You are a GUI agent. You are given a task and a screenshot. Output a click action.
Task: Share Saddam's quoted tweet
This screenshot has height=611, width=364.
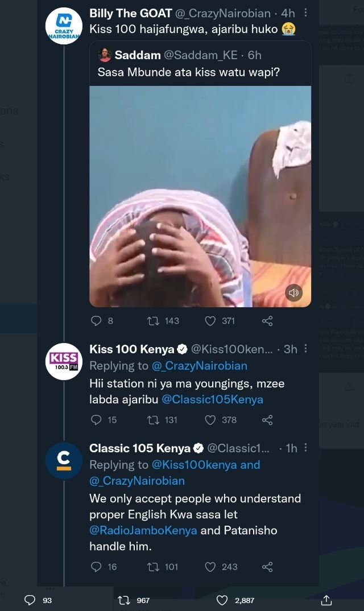click(x=266, y=321)
